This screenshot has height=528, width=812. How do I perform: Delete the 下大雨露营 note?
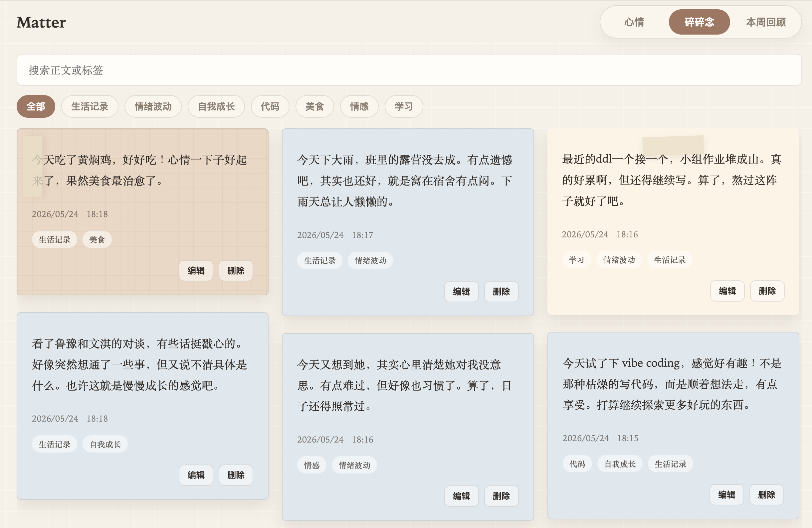tap(501, 292)
